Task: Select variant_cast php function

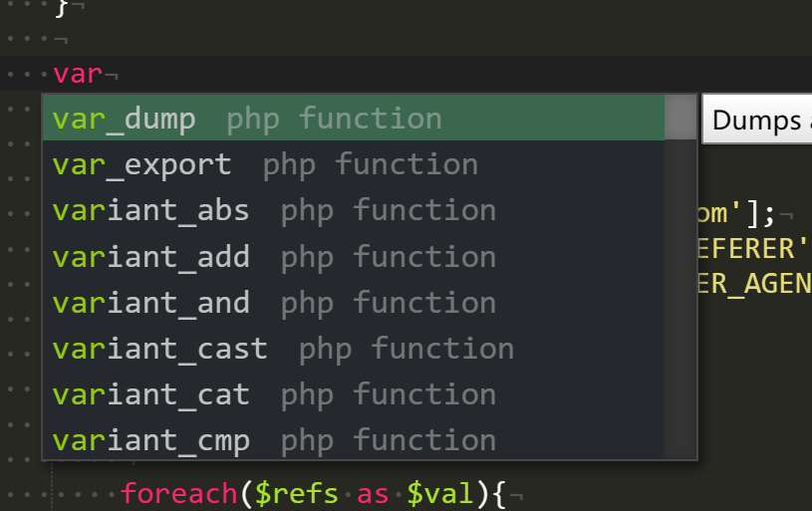Action: pyautogui.click(x=353, y=349)
